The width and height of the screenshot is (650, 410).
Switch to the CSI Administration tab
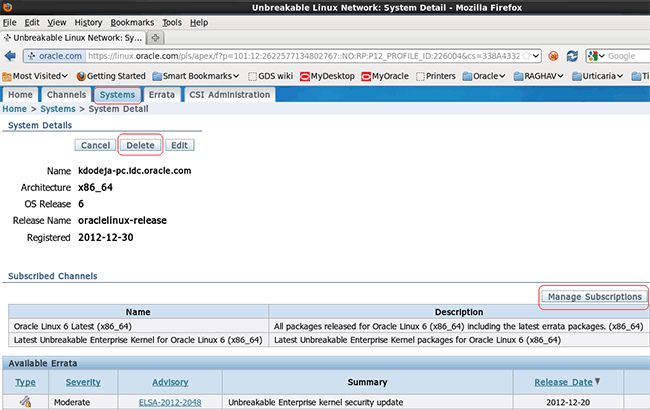tap(230, 95)
